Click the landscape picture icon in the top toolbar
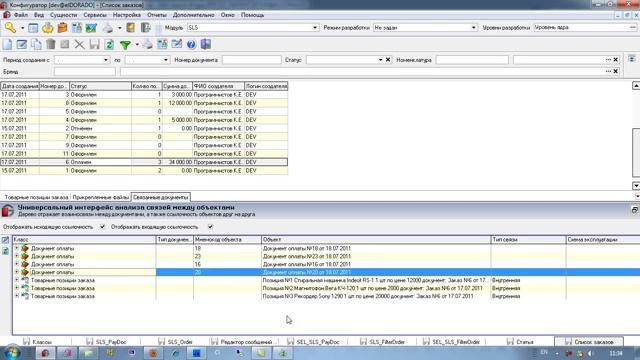The image size is (640, 360). tap(91, 28)
